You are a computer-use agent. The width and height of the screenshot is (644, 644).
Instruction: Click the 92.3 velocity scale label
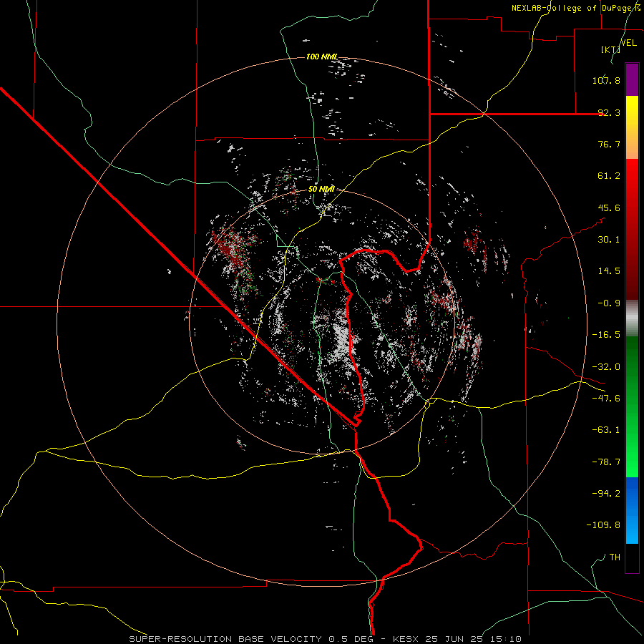point(609,112)
